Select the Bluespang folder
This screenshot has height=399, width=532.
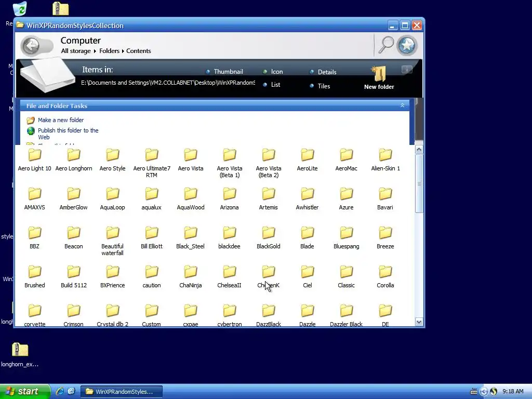(x=347, y=237)
